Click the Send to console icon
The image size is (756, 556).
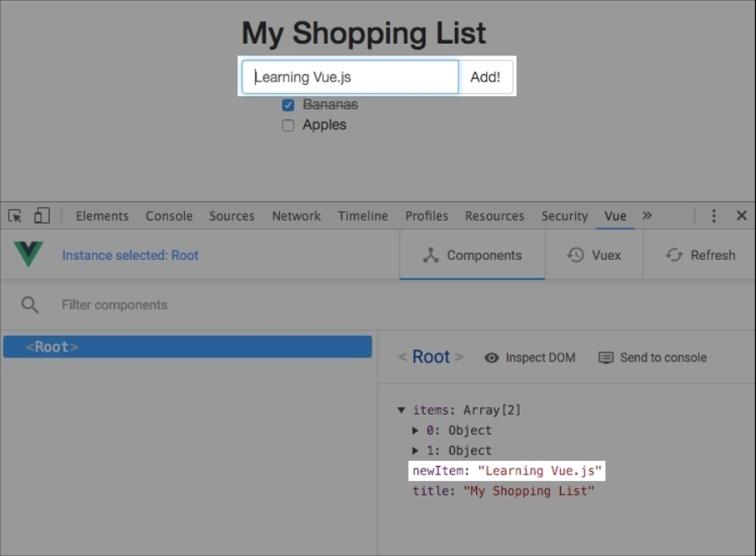[605, 357]
